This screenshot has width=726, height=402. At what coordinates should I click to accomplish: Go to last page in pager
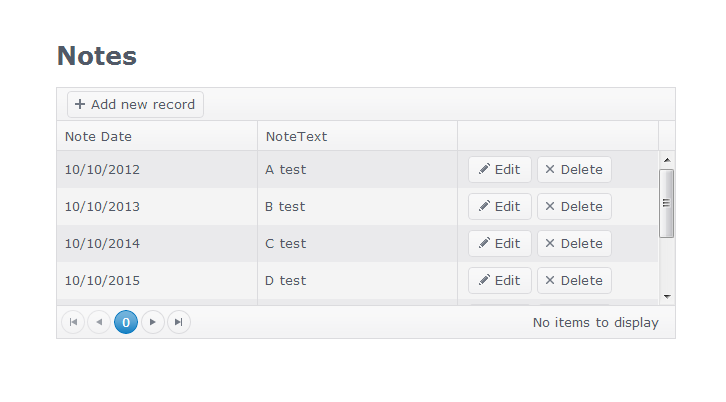178,322
